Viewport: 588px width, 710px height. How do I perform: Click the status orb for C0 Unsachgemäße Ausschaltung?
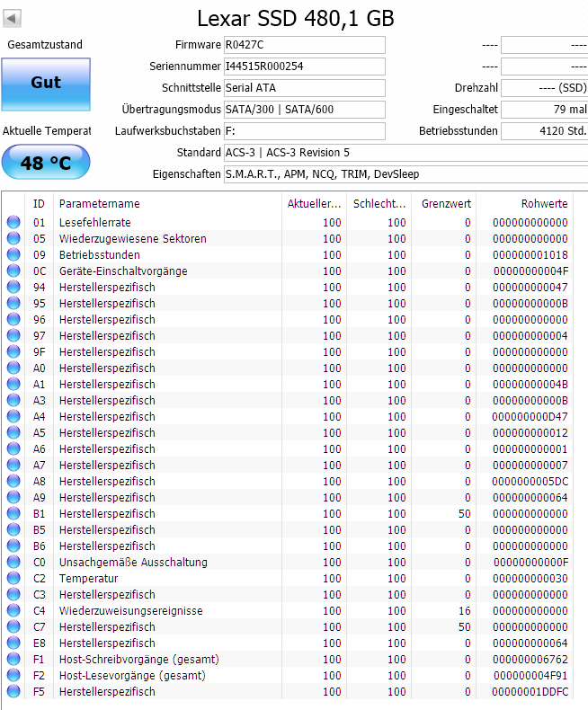pos(13,562)
